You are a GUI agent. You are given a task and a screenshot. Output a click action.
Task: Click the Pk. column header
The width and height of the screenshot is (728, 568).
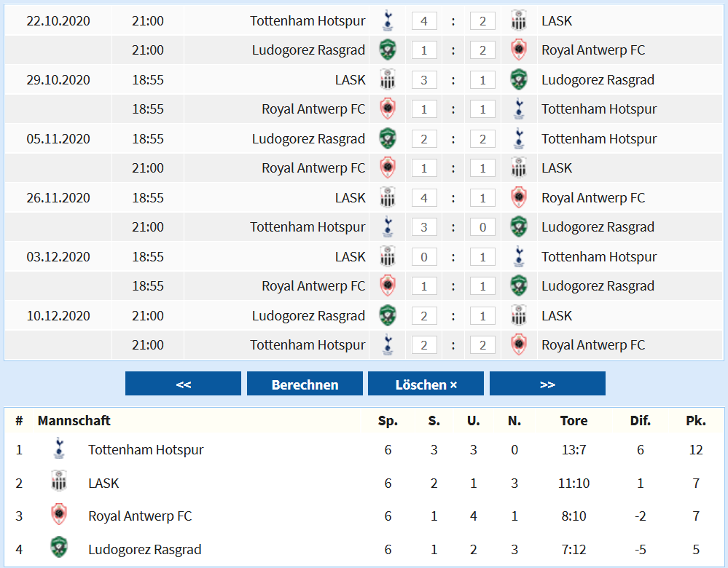[695, 420]
